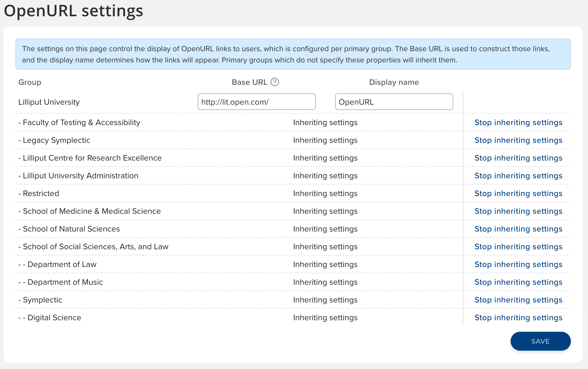Click the OpenURL settings page heading
This screenshot has height=369, width=588.
point(74,11)
